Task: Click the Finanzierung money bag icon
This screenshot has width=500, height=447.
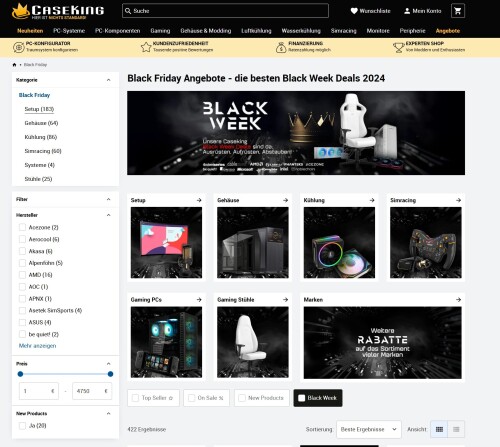Action: tap(281, 47)
